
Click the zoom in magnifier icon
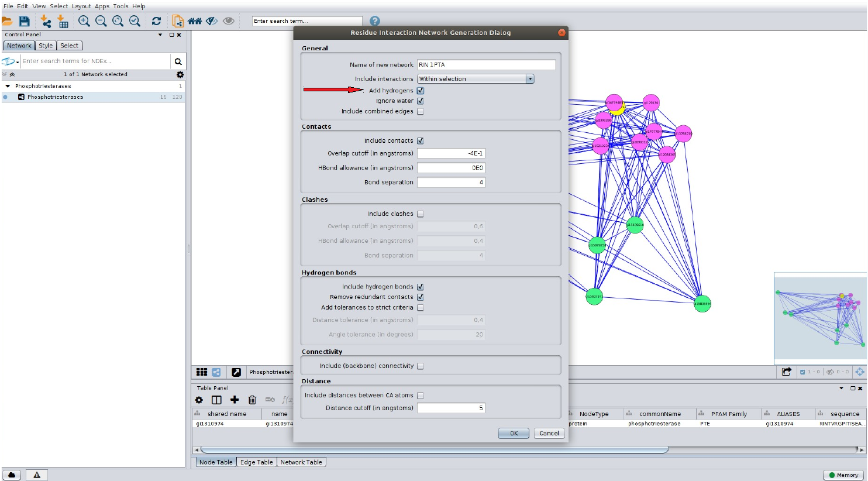(84, 21)
